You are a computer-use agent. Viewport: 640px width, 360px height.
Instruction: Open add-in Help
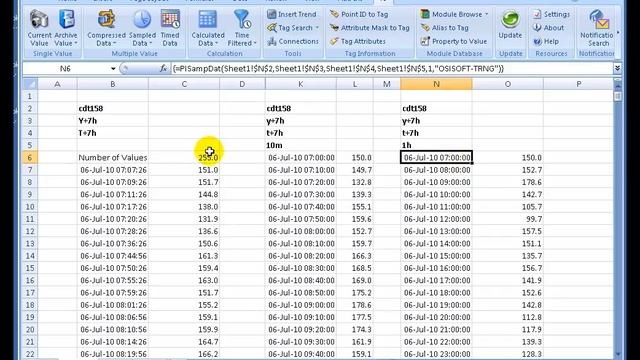(x=546, y=41)
